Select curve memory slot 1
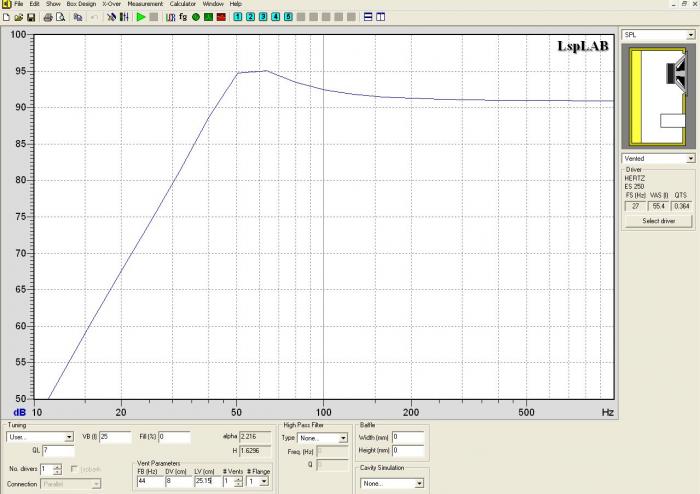 click(x=237, y=17)
